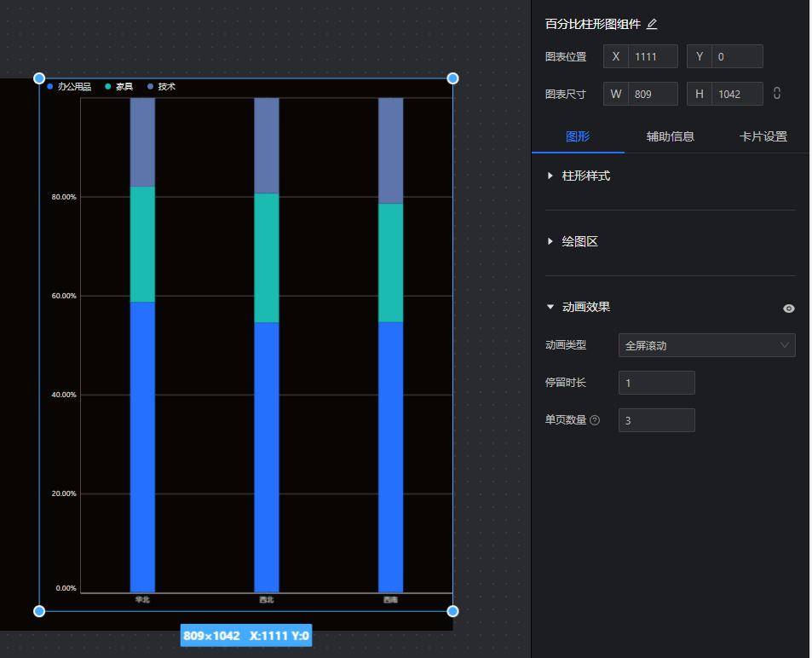Viewport: 812px width, 658px height.
Task: Switch to the 卡片设置 tab
Action: (x=763, y=136)
